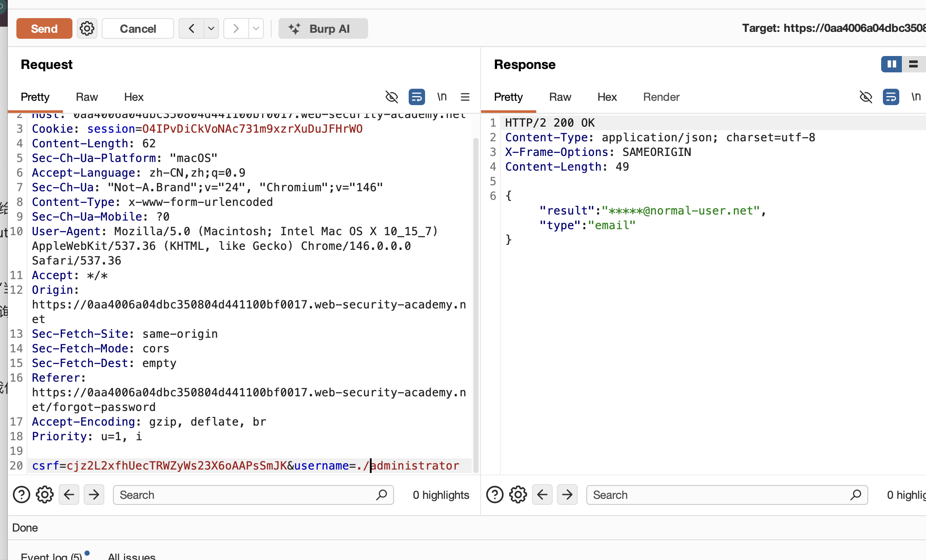
Task: Open response search settings gear
Action: pos(518,495)
